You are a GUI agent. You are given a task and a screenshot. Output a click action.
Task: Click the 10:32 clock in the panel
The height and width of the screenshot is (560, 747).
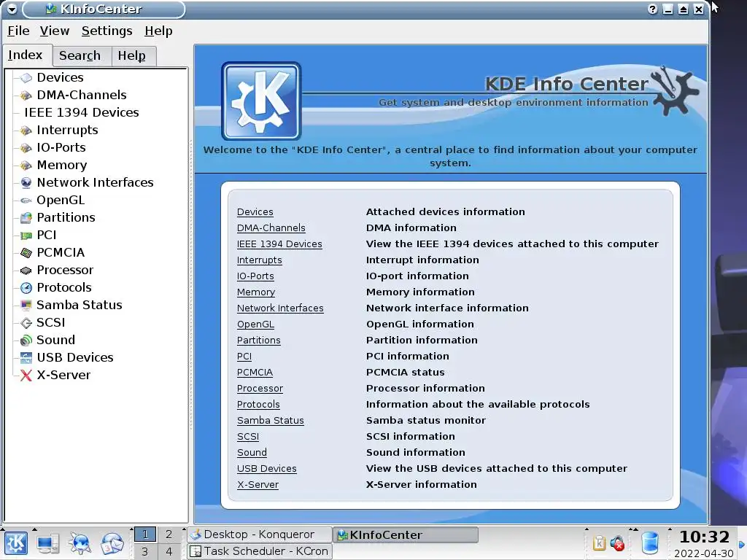pyautogui.click(x=704, y=537)
